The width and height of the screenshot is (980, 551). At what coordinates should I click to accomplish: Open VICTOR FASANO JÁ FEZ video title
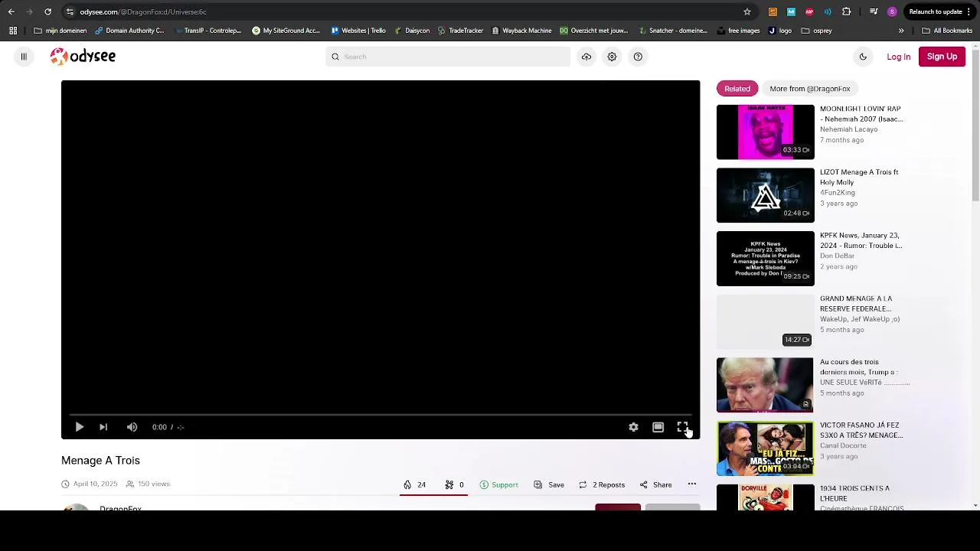(861, 430)
